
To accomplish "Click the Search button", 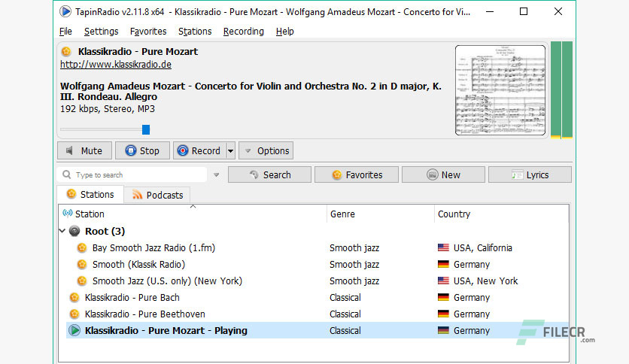I will coord(269,174).
